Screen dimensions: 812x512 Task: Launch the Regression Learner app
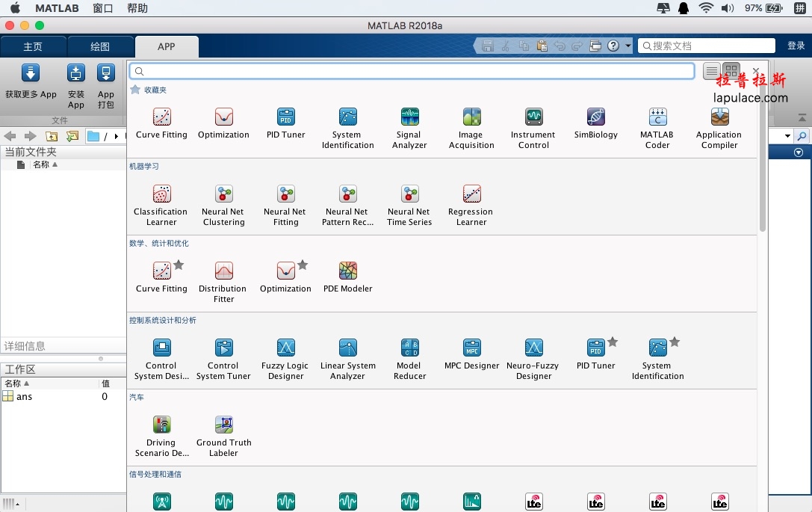[471, 206]
